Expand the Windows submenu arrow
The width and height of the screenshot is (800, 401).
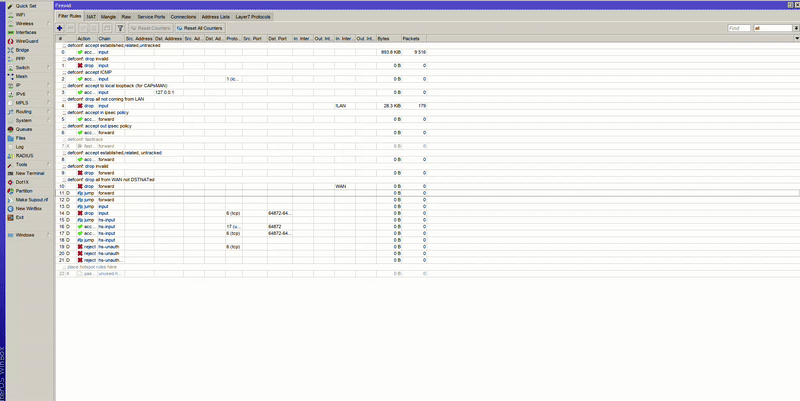[49, 235]
